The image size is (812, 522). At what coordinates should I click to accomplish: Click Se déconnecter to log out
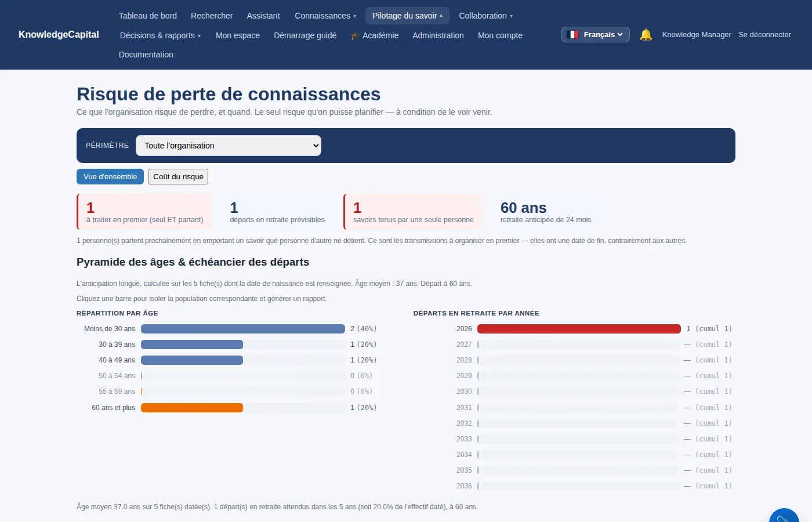(x=764, y=35)
